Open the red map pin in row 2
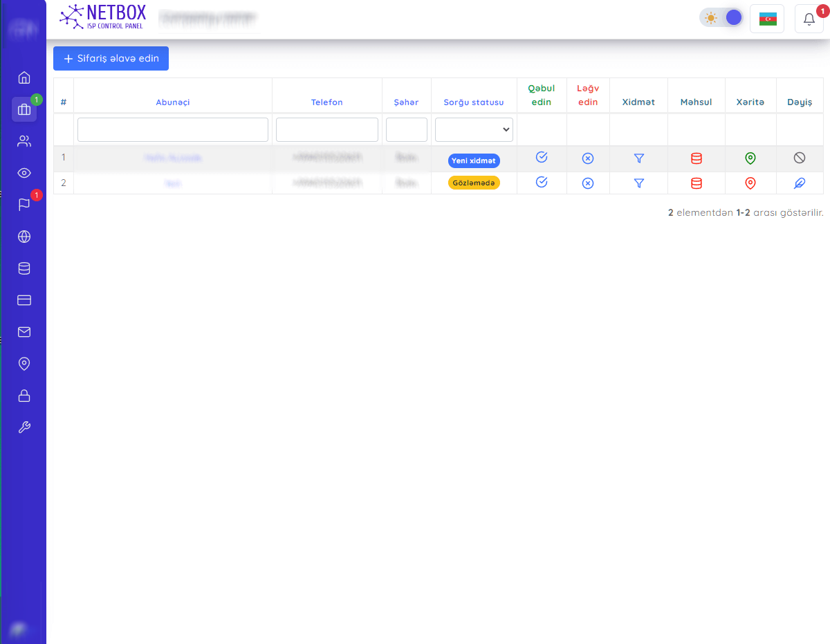This screenshot has width=830, height=644. coord(750,183)
